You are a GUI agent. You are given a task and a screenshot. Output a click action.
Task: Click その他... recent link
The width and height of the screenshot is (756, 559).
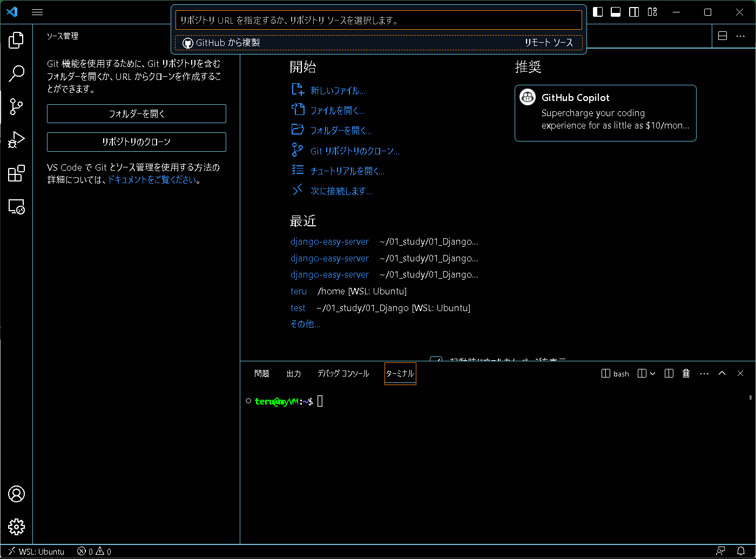click(x=305, y=324)
